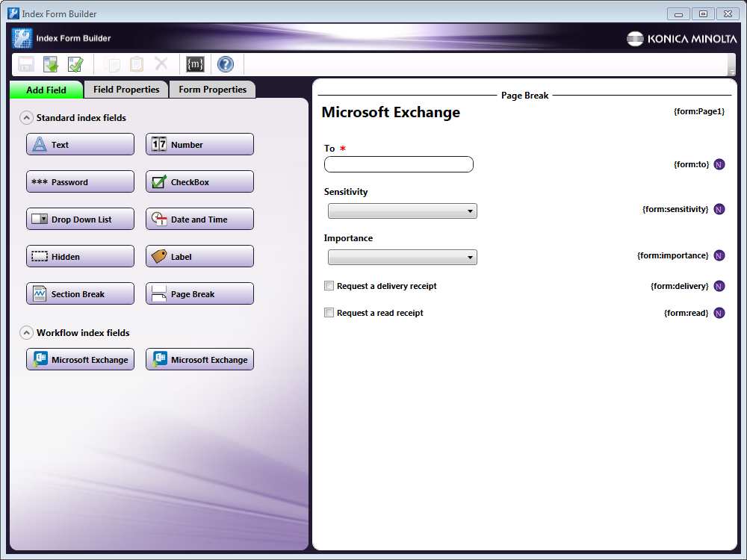Click the N icon next to {form:to}

pyautogui.click(x=719, y=164)
